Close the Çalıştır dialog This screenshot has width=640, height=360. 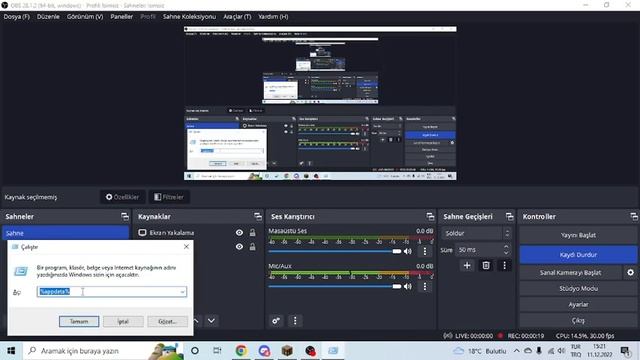coord(186,247)
